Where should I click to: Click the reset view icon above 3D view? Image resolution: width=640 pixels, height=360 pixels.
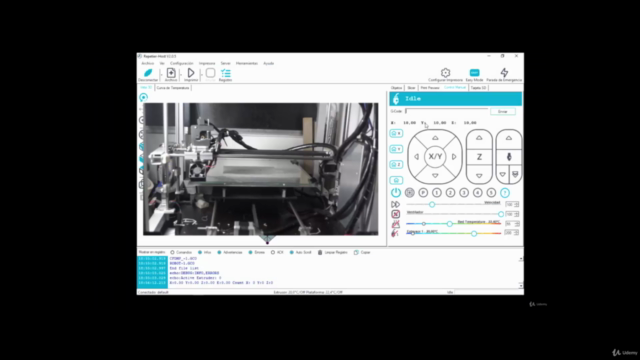[143, 97]
